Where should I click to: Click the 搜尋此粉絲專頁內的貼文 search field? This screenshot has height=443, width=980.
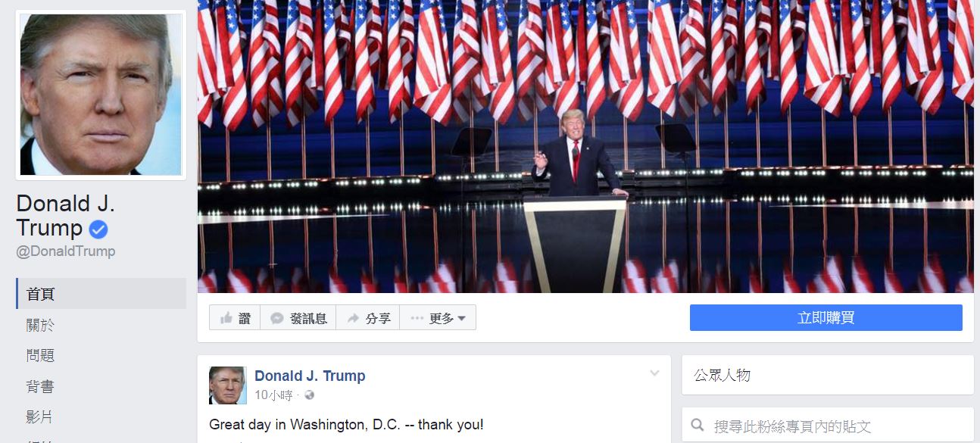[x=828, y=426]
